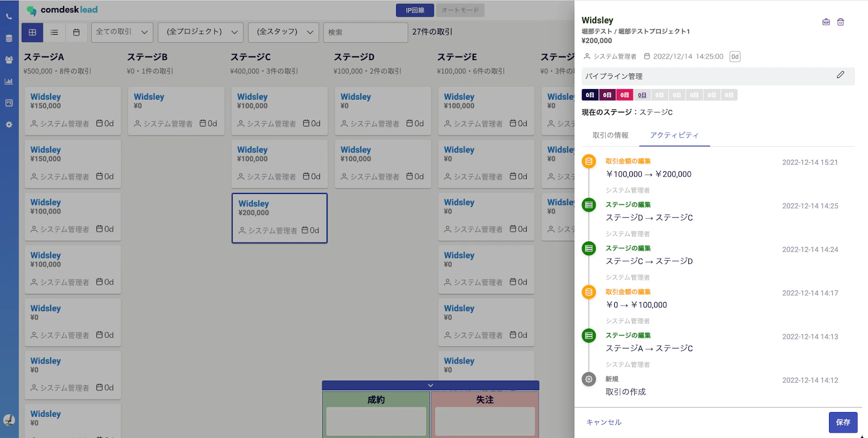
Task: Click the comdesk lead logo
Action: [x=62, y=10]
